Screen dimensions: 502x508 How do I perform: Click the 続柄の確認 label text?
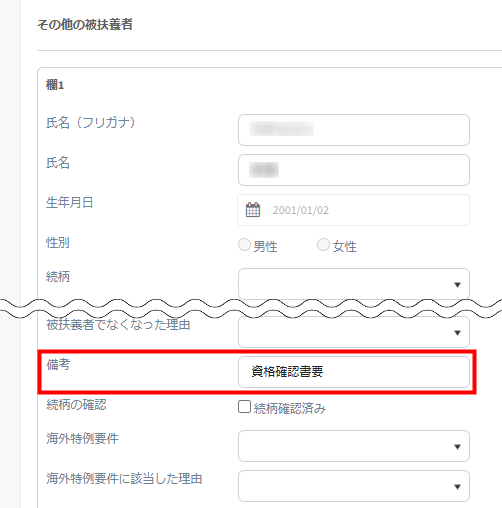pyautogui.click(x=76, y=405)
